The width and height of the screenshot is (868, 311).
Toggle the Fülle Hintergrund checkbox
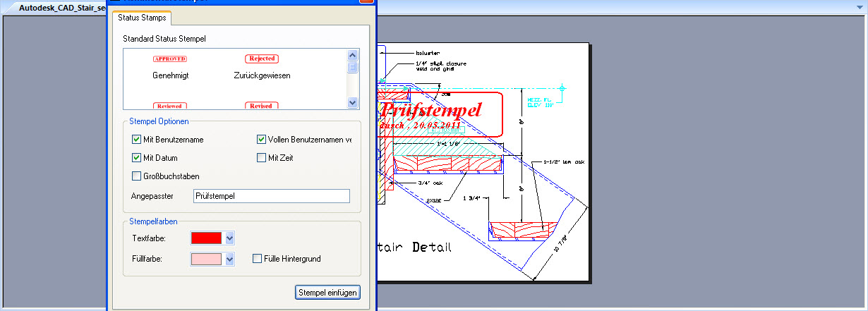coord(258,259)
